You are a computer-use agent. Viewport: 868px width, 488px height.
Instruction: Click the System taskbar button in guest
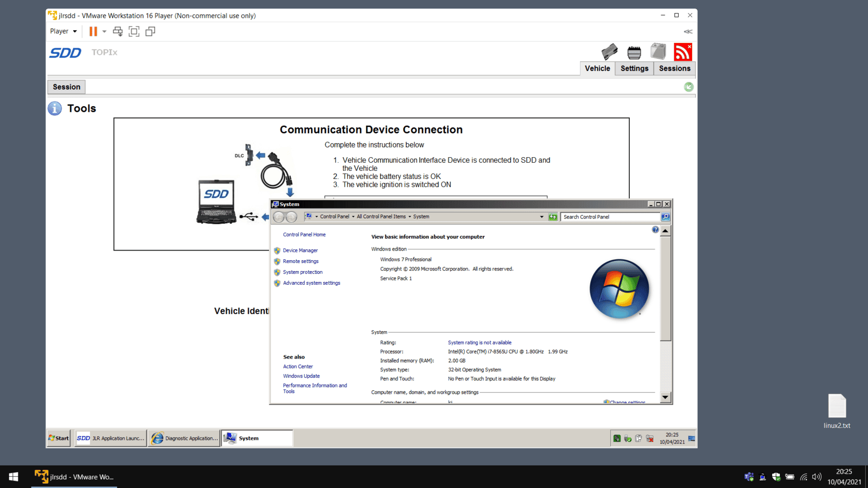[x=257, y=438]
